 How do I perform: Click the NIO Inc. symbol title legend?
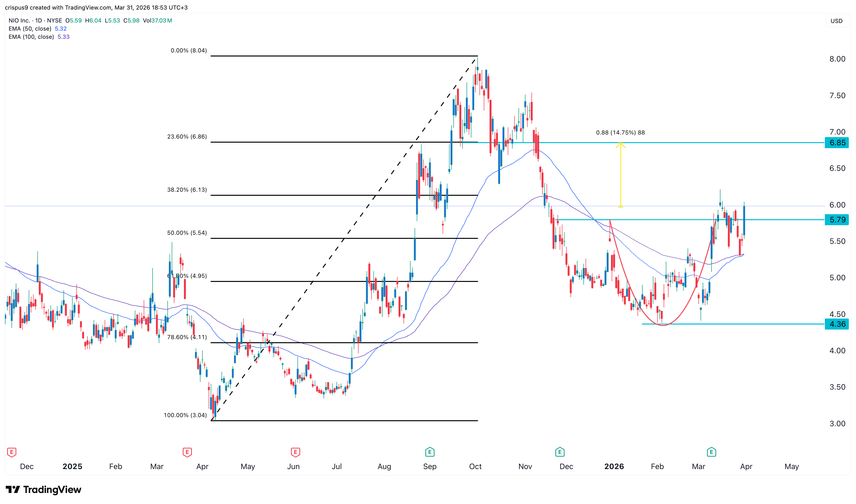point(20,21)
